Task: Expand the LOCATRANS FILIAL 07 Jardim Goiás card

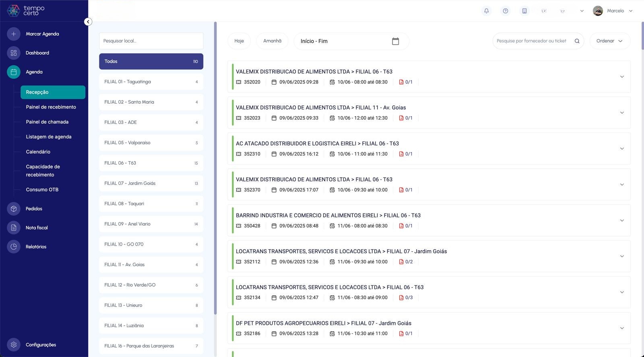Action: click(x=622, y=256)
